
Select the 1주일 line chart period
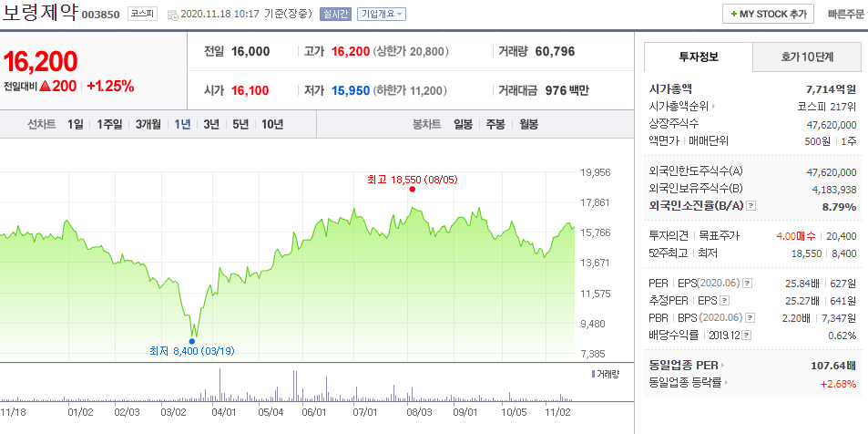pos(109,124)
